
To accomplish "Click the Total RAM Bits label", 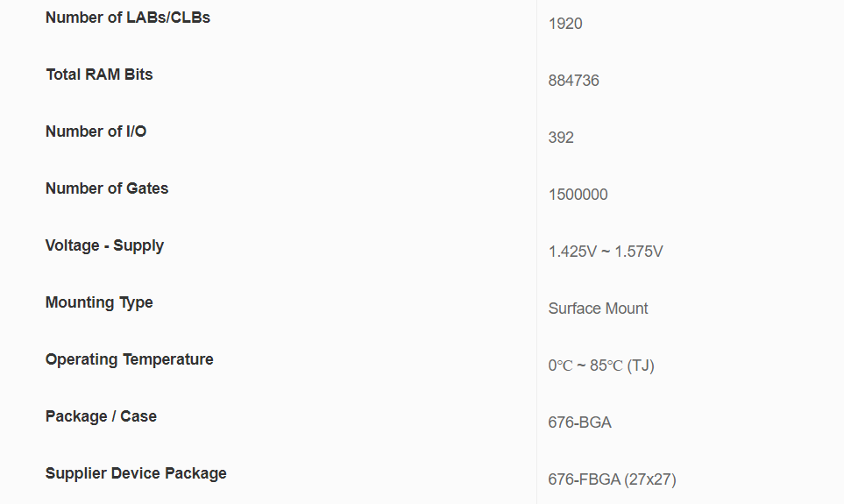I will 99,75.
